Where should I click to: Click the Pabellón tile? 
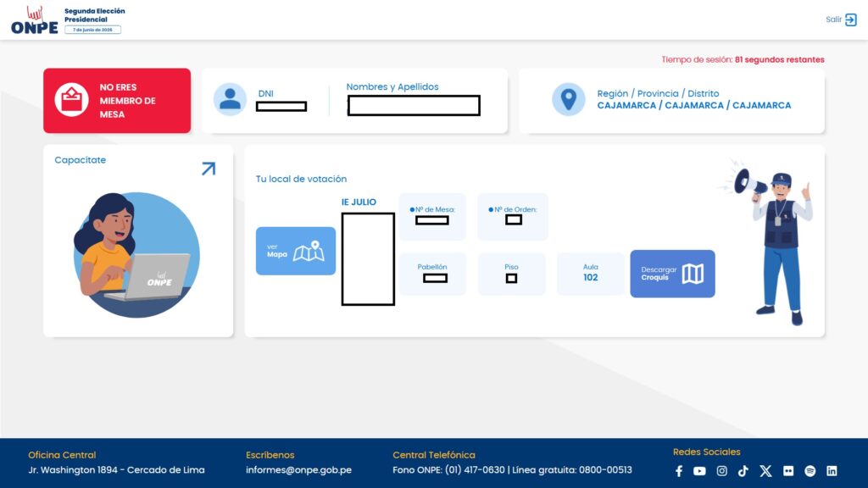432,274
